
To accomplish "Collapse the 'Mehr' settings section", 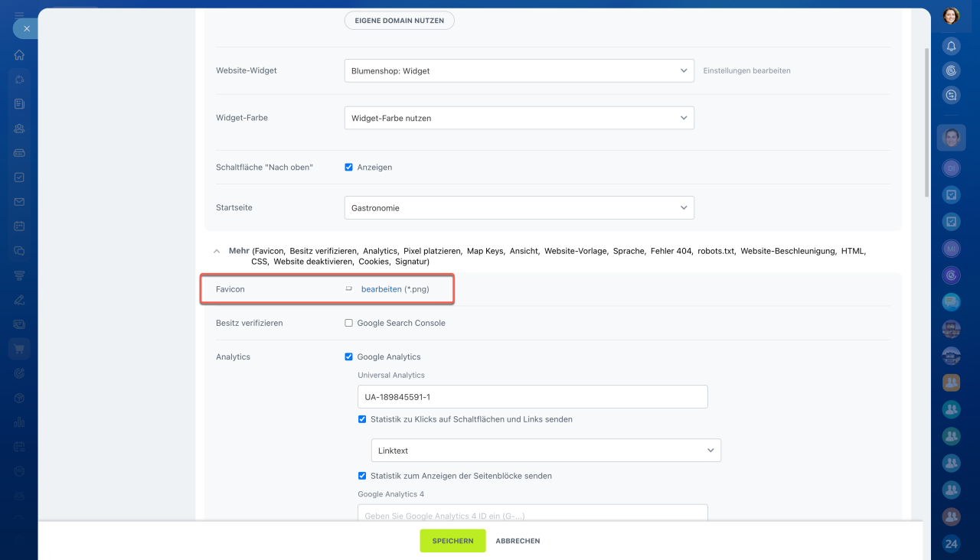I will [x=218, y=251].
